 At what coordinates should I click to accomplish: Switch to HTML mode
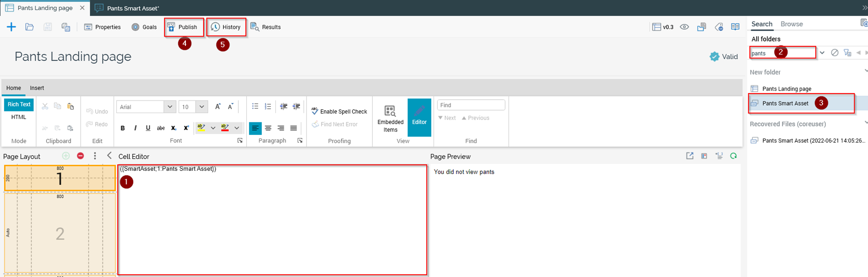(19, 117)
